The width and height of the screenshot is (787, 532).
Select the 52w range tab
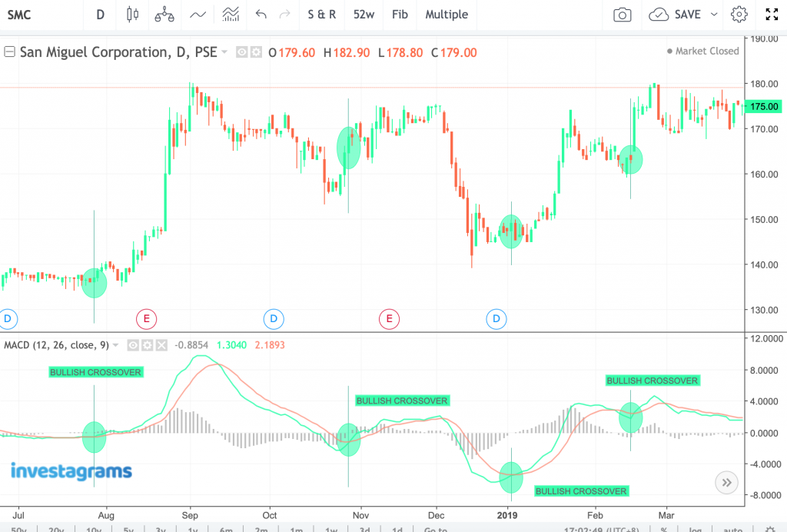coord(363,15)
